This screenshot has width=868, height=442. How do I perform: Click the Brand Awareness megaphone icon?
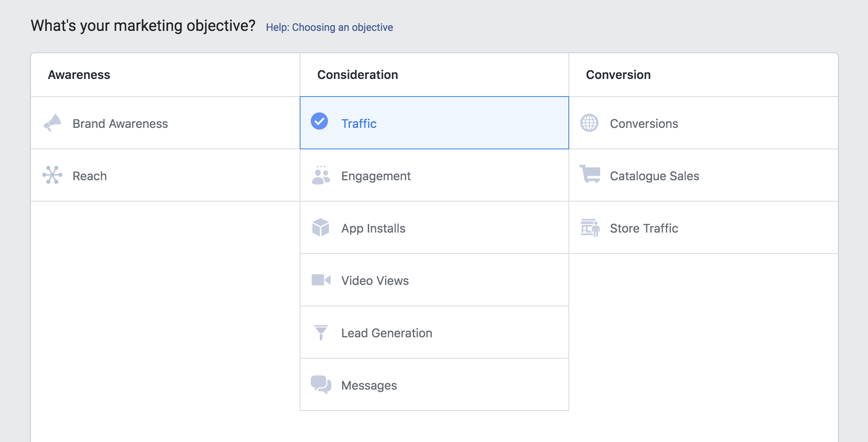[52, 123]
